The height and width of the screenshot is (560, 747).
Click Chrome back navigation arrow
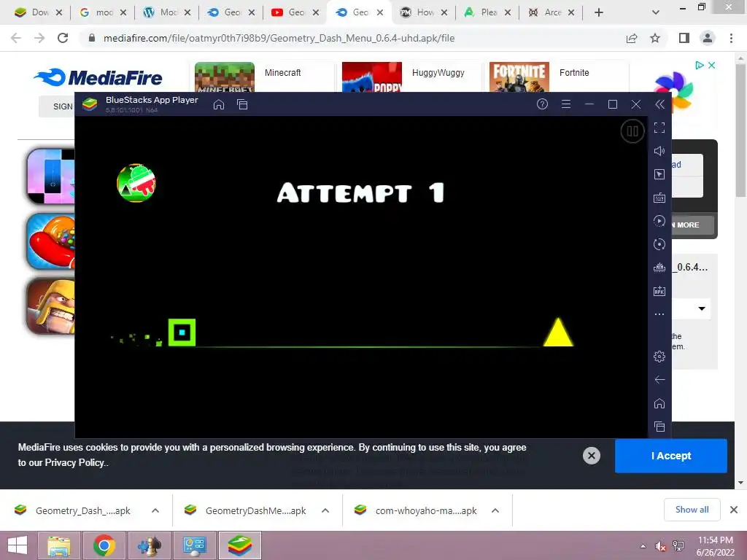coord(16,38)
